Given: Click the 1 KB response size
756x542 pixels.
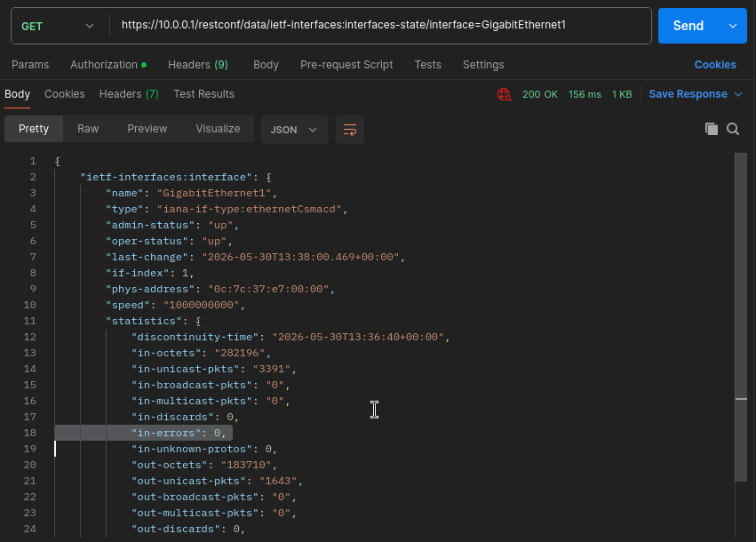Looking at the screenshot, I should click(x=622, y=94).
